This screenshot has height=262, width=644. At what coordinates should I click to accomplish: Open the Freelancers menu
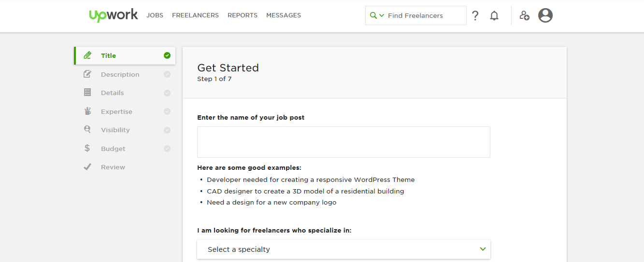point(195,15)
